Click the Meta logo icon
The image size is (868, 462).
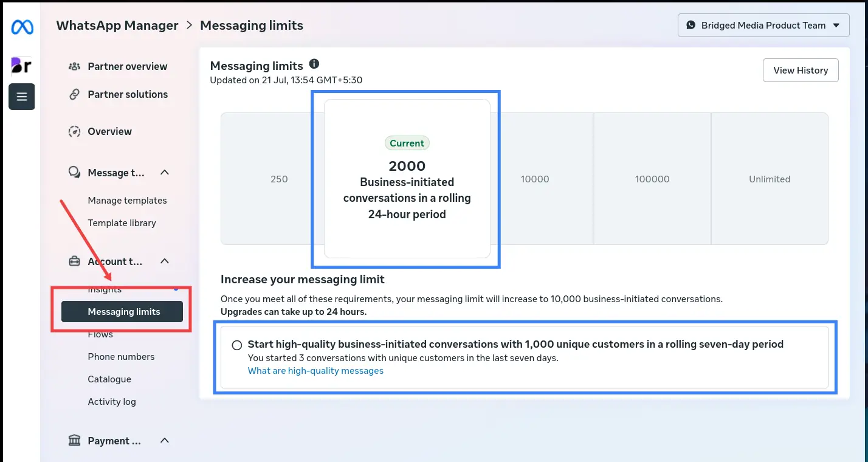[22, 27]
